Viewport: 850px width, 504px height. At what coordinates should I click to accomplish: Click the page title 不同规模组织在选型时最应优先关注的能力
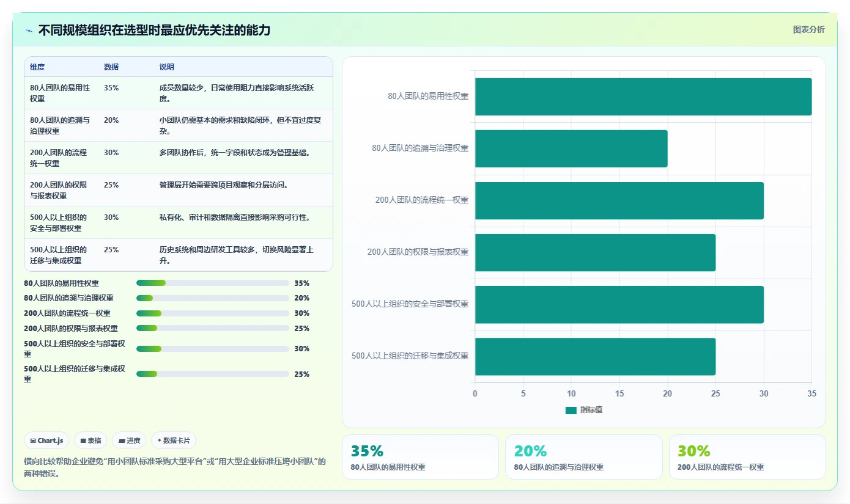tap(154, 30)
